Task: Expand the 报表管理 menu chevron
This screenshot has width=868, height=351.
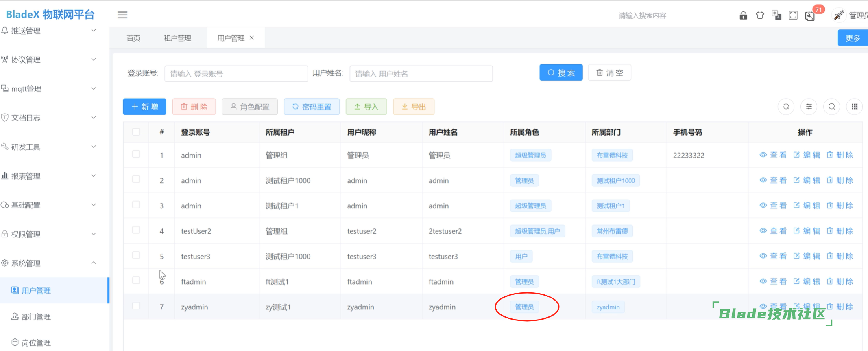Action: pyautogui.click(x=94, y=175)
